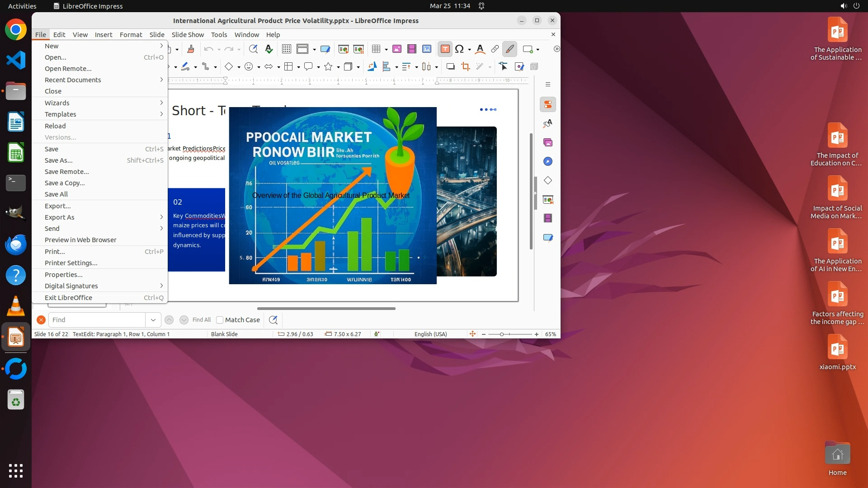Click Export… in the File menu
This screenshot has width=868, height=488.
[57, 206]
